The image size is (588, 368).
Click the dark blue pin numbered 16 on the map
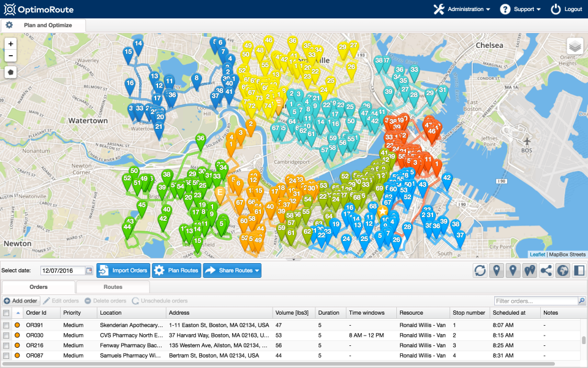130,86
